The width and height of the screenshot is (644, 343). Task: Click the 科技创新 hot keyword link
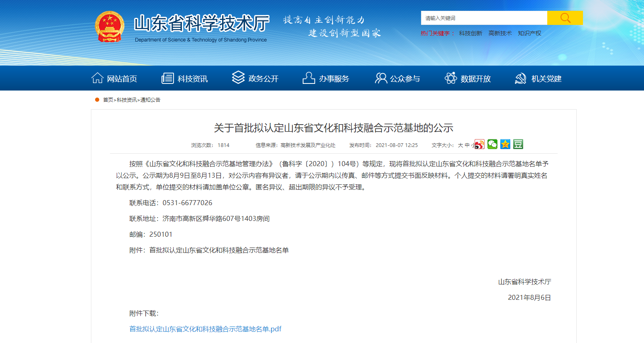[x=470, y=33]
